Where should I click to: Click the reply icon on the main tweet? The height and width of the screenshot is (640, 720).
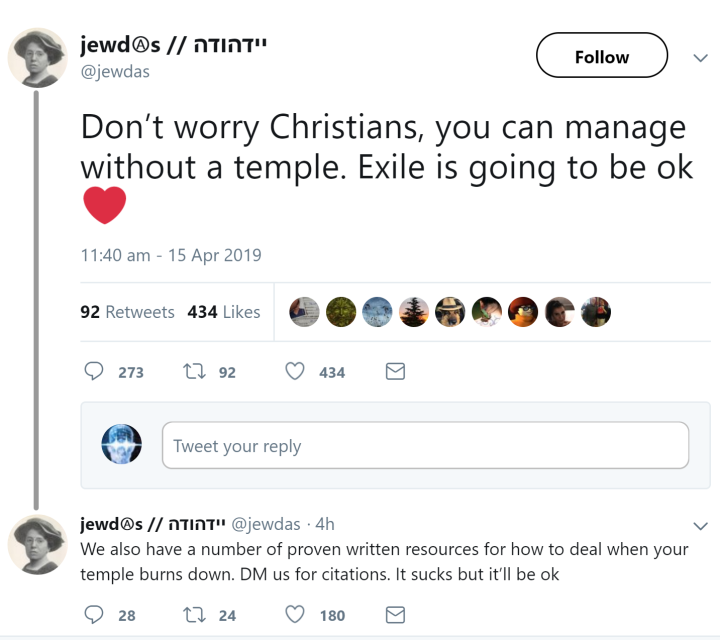pyautogui.click(x=94, y=371)
